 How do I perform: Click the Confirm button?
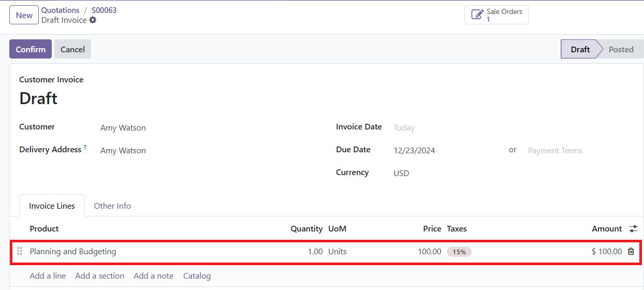pyautogui.click(x=31, y=49)
